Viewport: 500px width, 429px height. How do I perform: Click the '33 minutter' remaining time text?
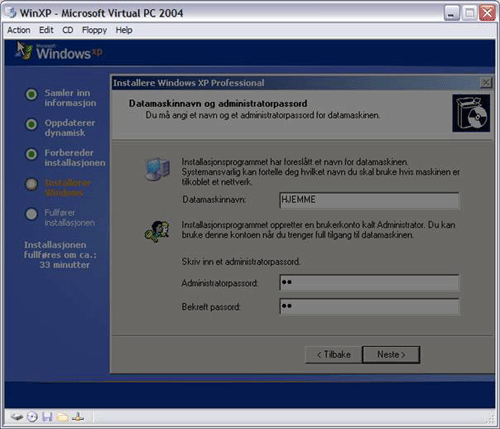(x=64, y=265)
